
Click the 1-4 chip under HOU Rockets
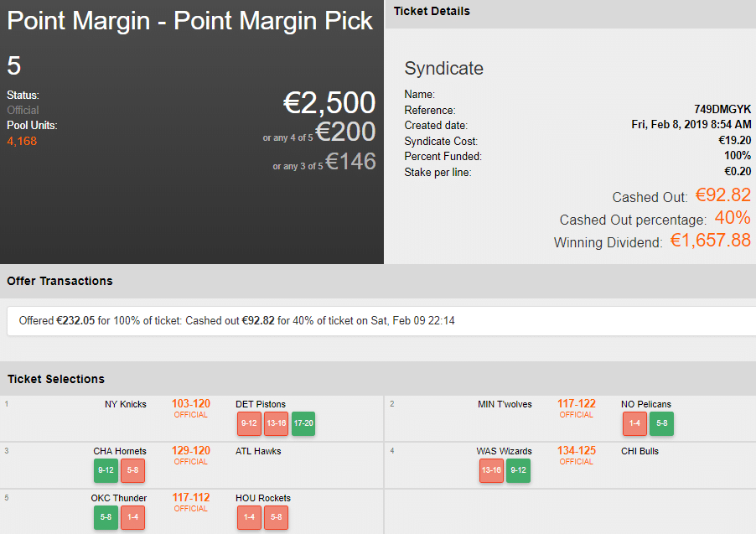(x=249, y=518)
